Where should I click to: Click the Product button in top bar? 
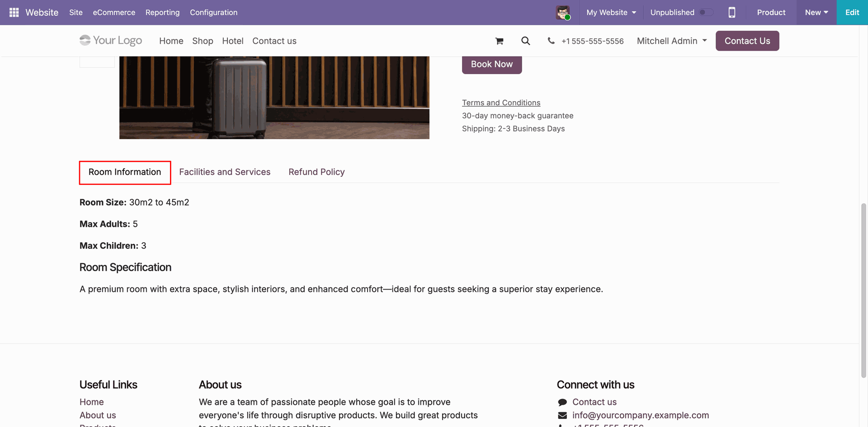point(771,12)
